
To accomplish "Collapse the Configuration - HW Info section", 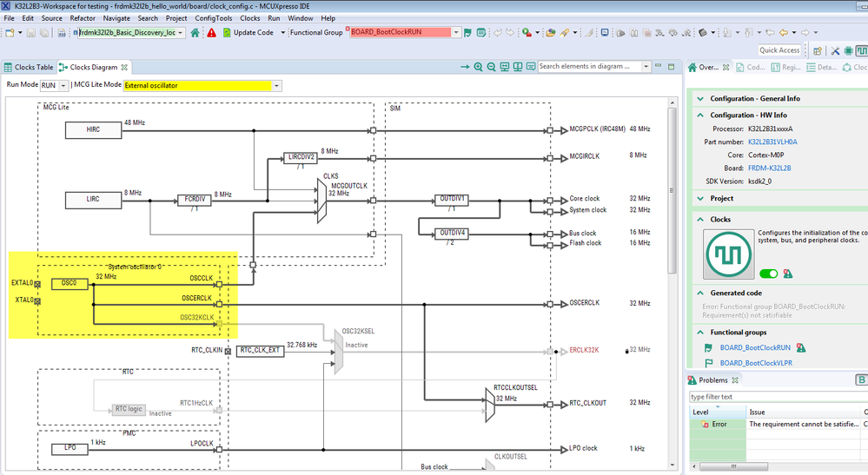I will (701, 115).
